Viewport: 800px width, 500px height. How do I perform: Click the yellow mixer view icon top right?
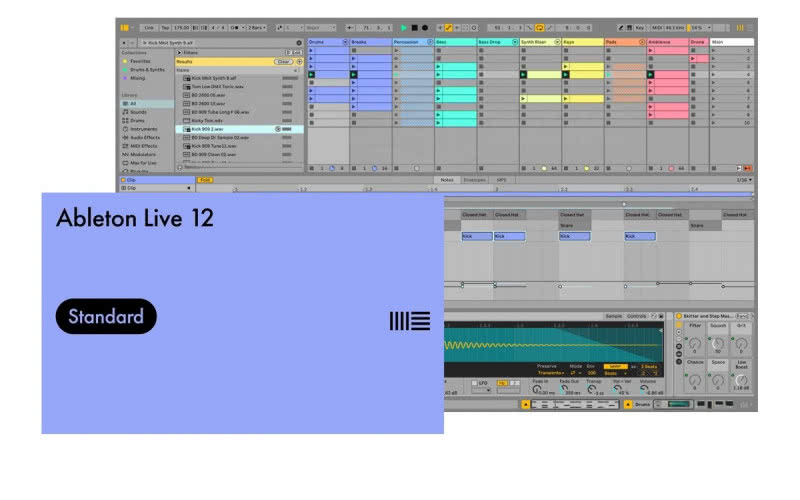point(740,28)
